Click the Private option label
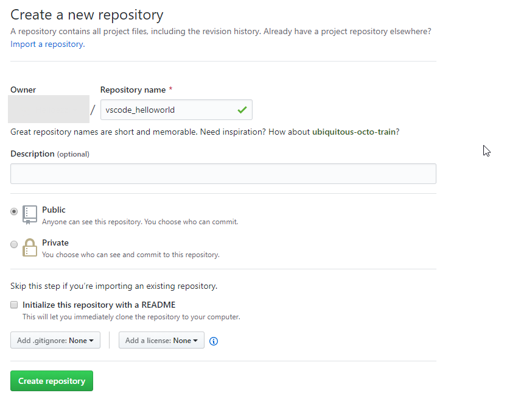The height and width of the screenshot is (404, 532). [x=55, y=243]
